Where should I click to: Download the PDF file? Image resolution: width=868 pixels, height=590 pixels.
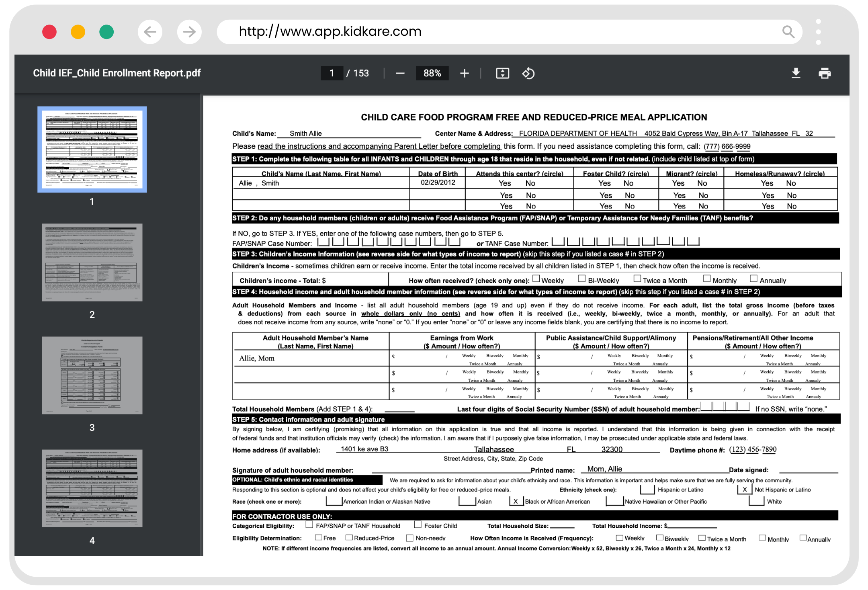pyautogui.click(x=796, y=73)
